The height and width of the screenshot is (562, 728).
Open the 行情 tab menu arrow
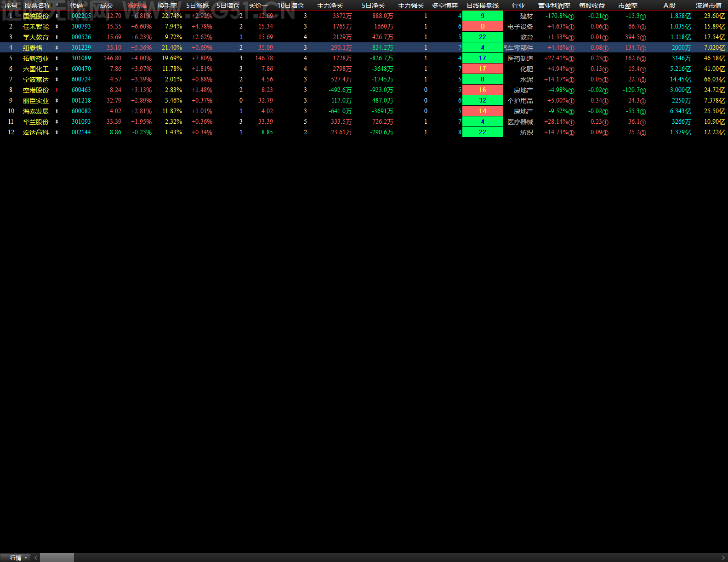pyautogui.click(x=26, y=558)
